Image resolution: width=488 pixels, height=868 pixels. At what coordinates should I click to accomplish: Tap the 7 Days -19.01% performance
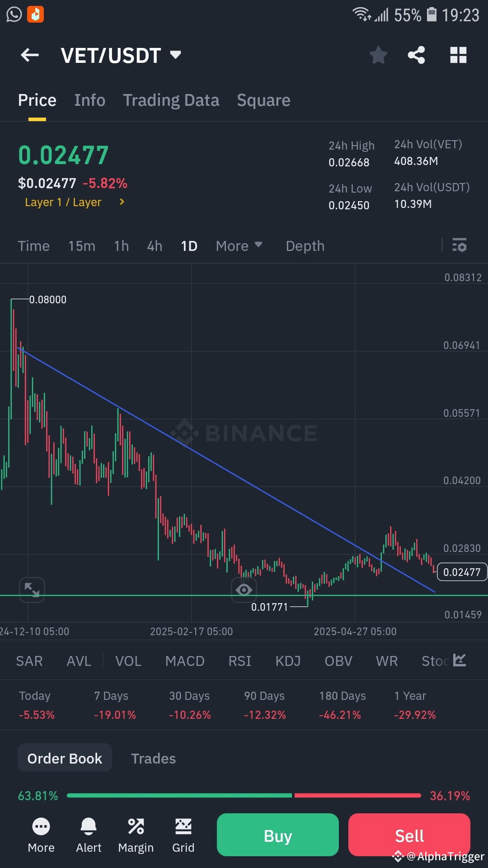(x=115, y=705)
